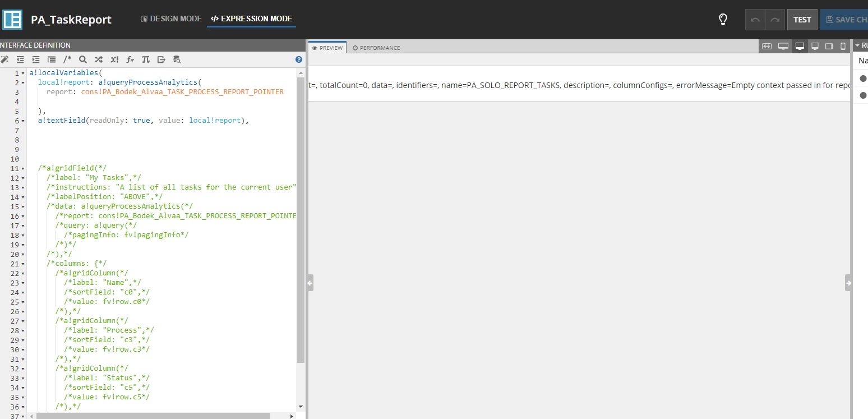Open the blue help question mark icon
Viewport: 868px width, 419px height.
[x=299, y=59]
